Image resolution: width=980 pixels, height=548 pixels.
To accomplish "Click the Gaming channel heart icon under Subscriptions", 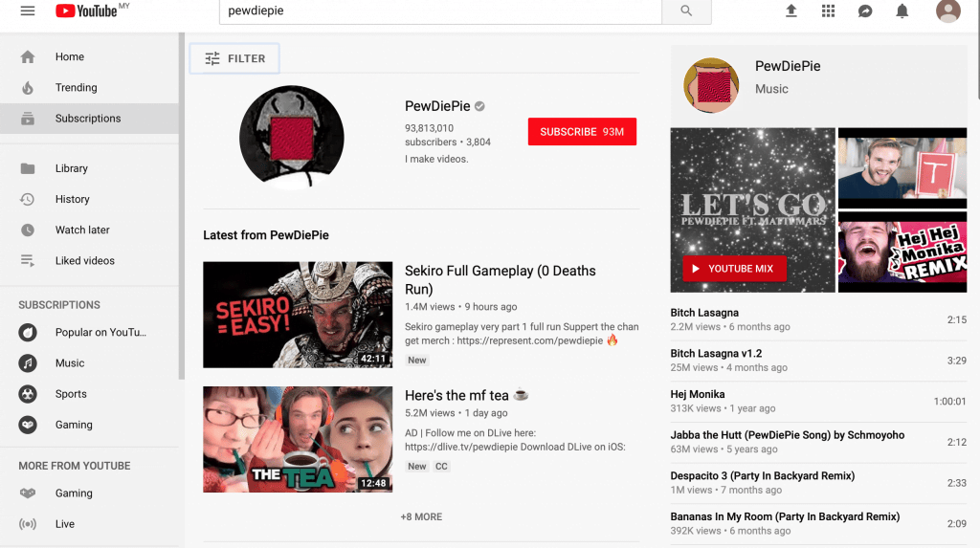I will (x=28, y=425).
